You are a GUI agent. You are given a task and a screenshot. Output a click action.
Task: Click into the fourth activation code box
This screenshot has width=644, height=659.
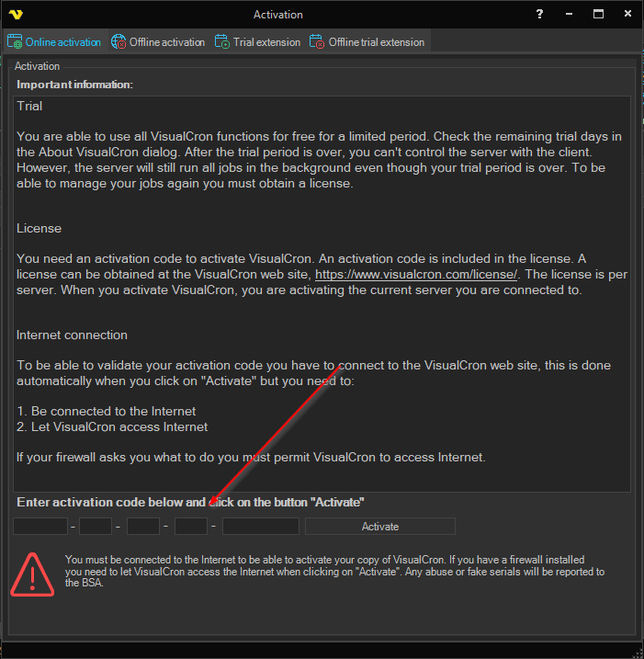[x=191, y=527]
